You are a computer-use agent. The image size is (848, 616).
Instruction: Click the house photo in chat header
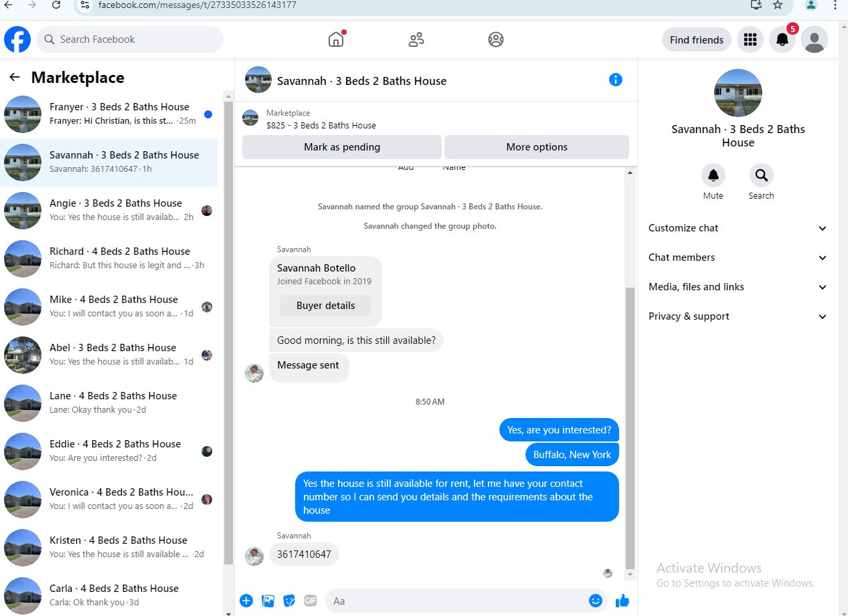tap(258, 80)
